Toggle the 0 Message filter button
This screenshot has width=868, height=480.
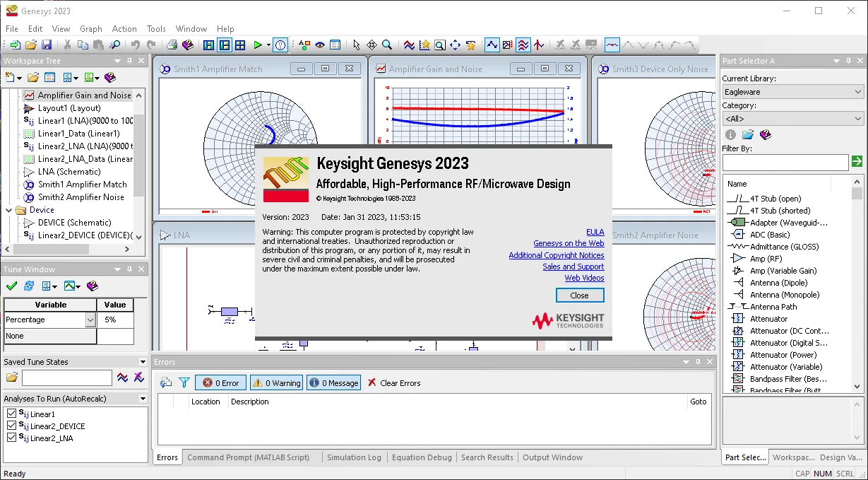(x=333, y=382)
